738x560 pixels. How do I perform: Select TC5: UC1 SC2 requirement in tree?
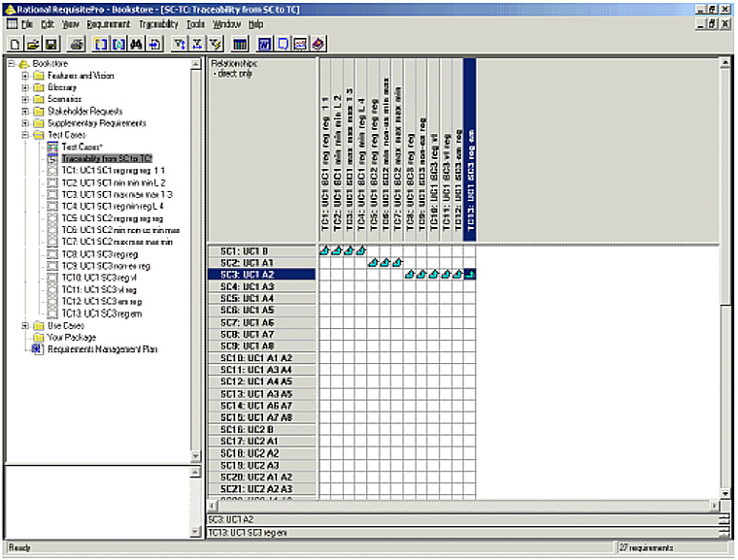pos(113,218)
